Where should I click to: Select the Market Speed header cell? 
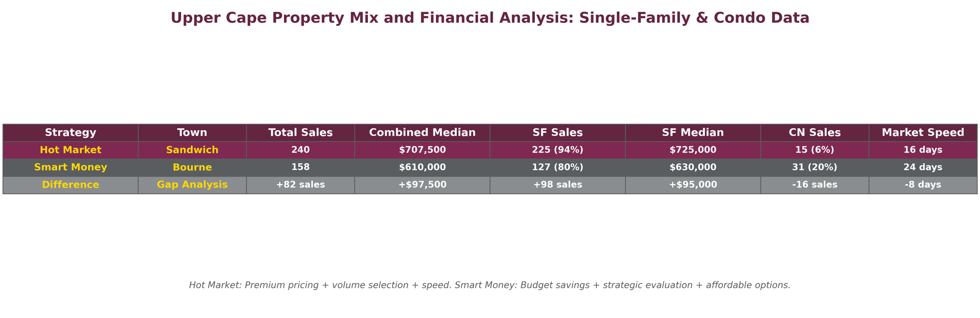(x=923, y=133)
